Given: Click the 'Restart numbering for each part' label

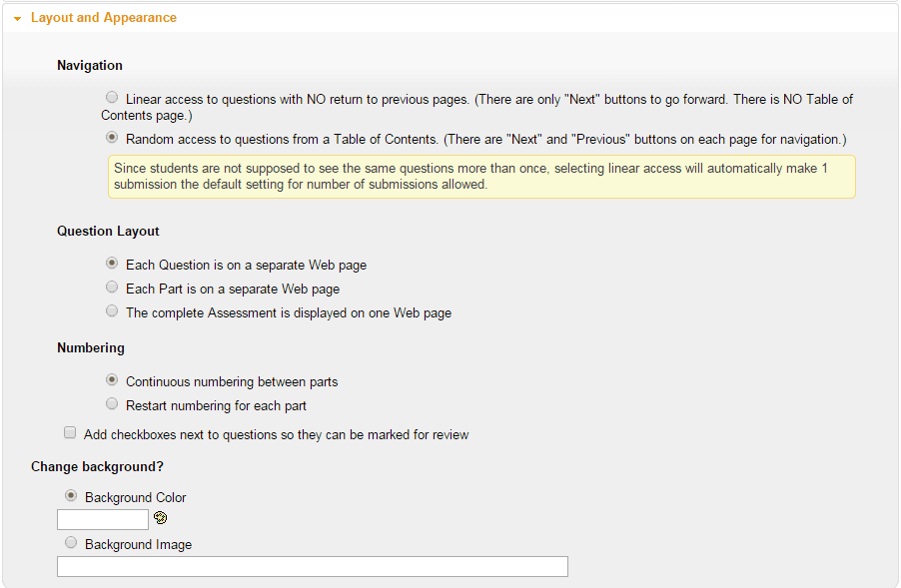Looking at the screenshot, I should tap(216, 406).
